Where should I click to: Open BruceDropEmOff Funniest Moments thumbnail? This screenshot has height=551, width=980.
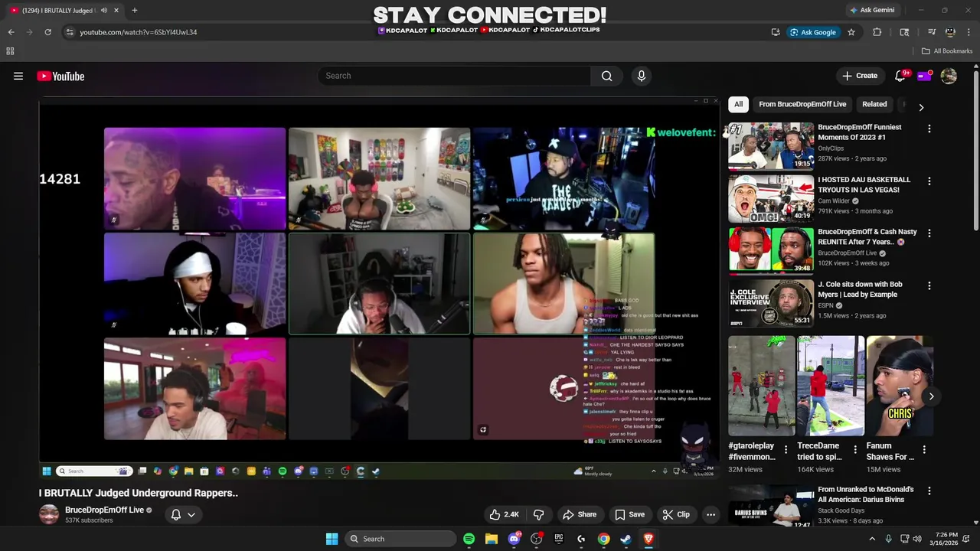coord(771,145)
